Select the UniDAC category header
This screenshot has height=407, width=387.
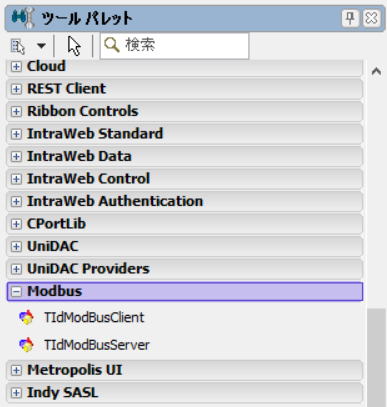(x=184, y=246)
